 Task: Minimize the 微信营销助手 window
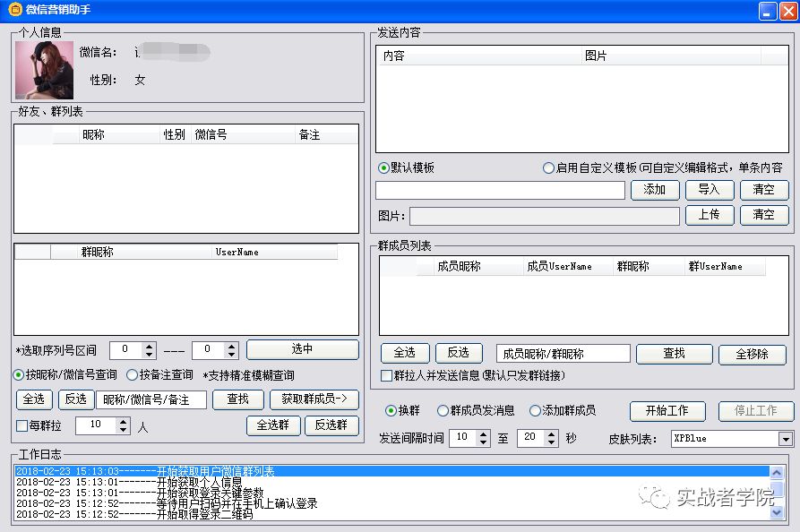(768, 11)
